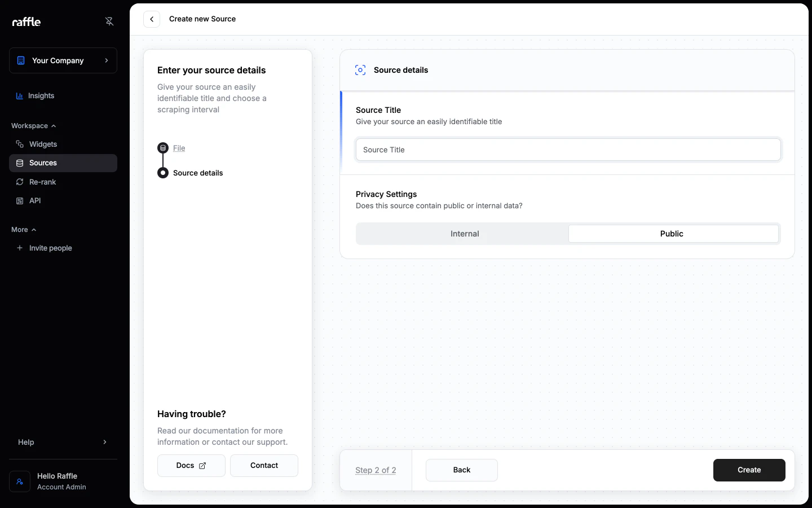Click Invite people in the sidebar

pyautogui.click(x=63, y=248)
